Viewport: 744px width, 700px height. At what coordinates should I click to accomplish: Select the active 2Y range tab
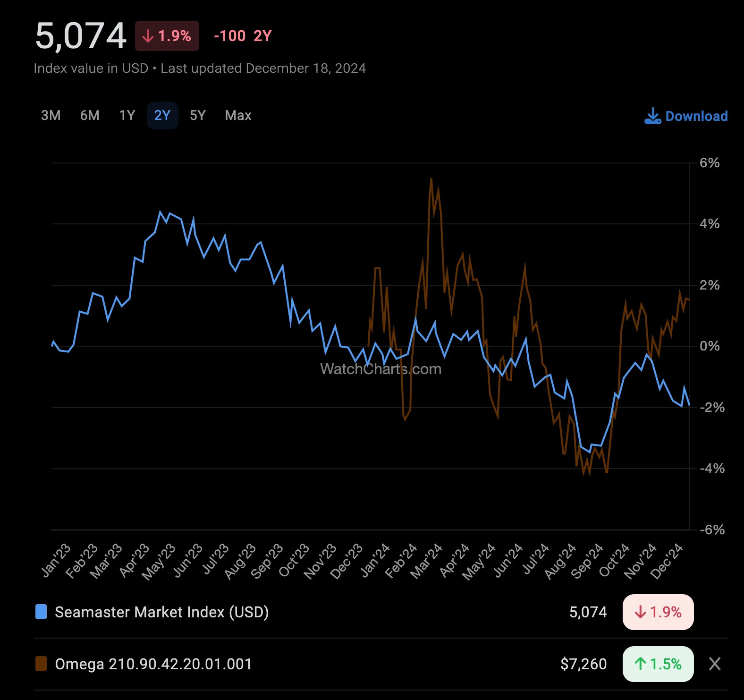coord(162,115)
